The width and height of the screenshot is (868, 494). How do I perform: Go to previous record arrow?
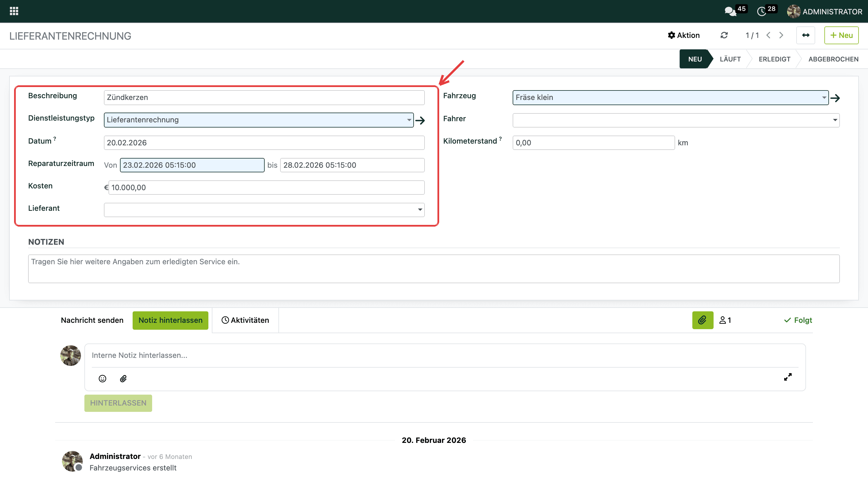769,35
